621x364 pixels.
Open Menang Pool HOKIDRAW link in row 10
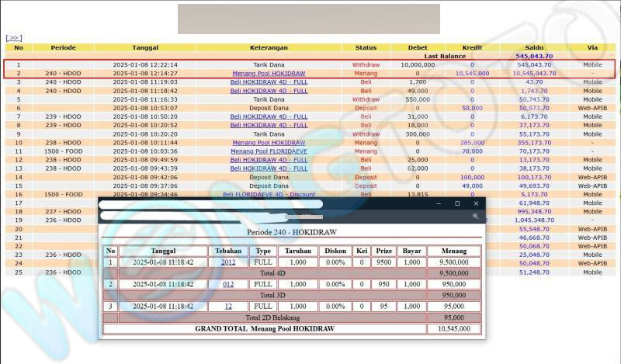tap(269, 143)
